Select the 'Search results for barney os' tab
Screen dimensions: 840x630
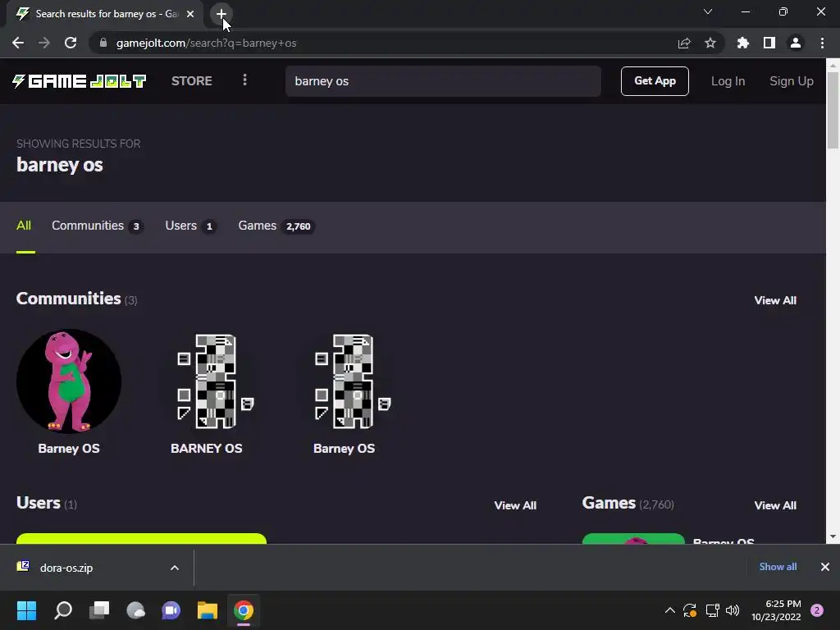tap(105, 14)
